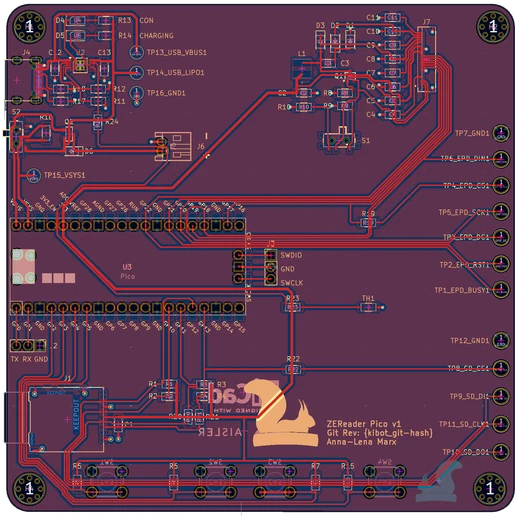Select the U2 charger IC footprint
Image resolution: width=520 pixels, height=516 pixels.
[80, 65]
